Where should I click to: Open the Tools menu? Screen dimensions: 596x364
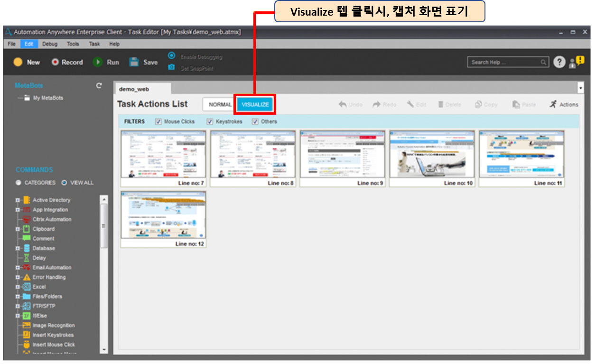point(73,44)
